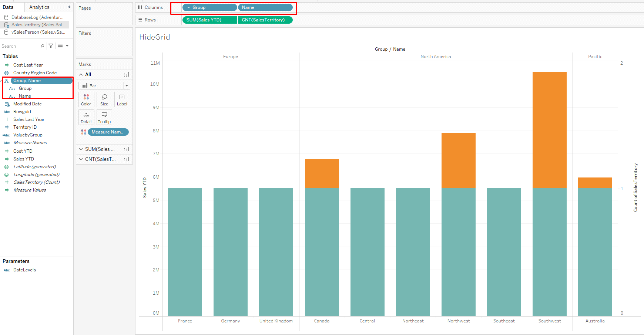The image size is (644, 335).
Task: Switch to the Analytics tab
Action: point(39,7)
